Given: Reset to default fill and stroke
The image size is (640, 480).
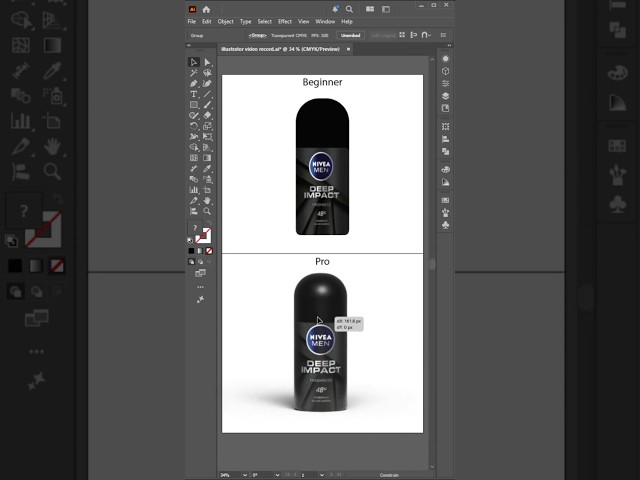Looking at the screenshot, I should (190, 240).
